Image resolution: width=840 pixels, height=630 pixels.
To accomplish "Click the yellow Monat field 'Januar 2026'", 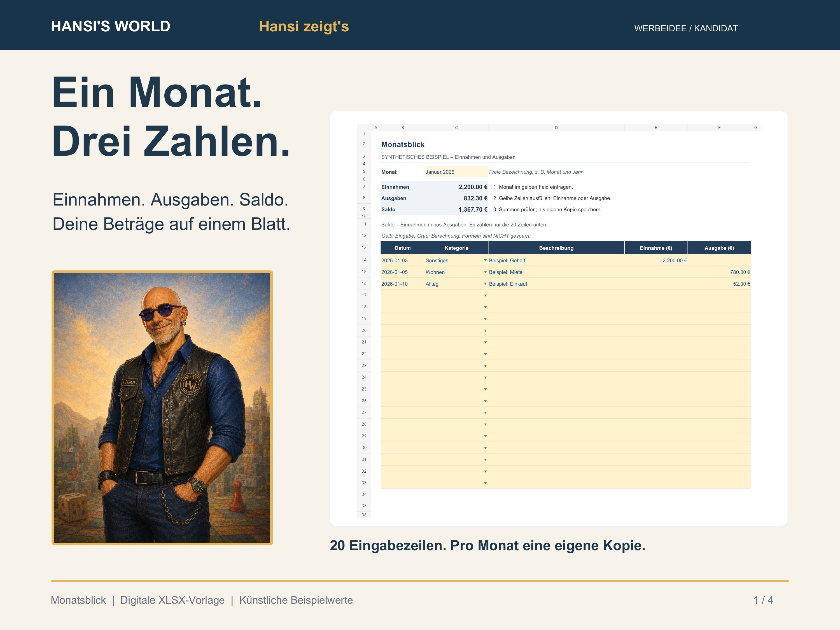I will click(456, 172).
